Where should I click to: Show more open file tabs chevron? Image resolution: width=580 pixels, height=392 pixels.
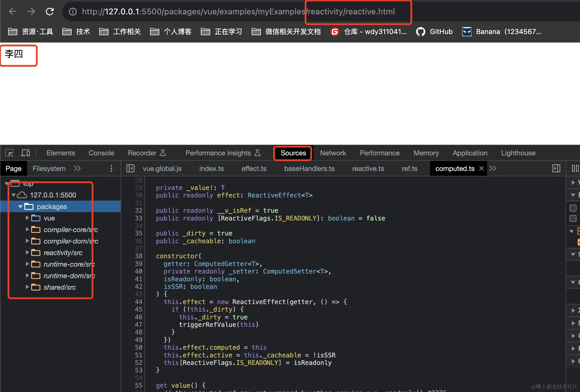[493, 169]
